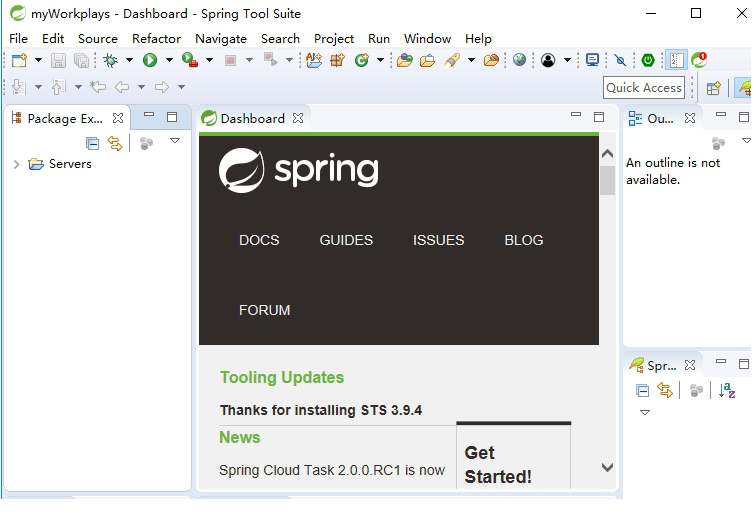Open Back history dropdown arrow
Image resolution: width=756 pixels, height=518 pixels.
[141, 87]
